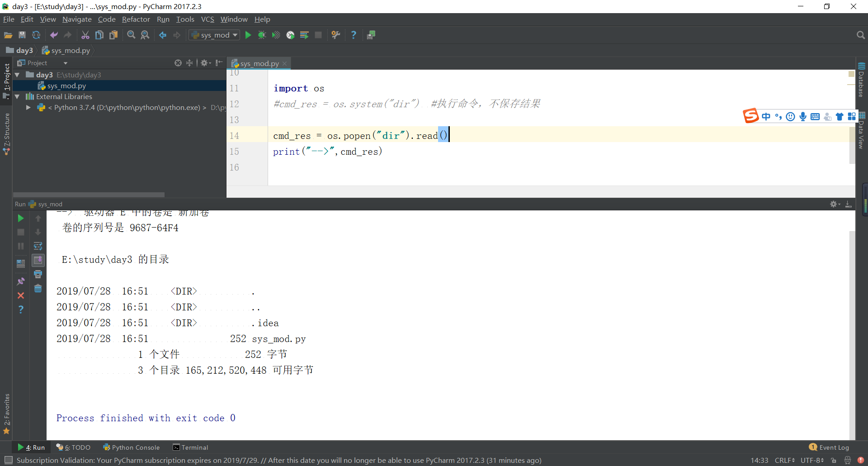Open the Tools menu
Screen dimensions: 868x466
[185, 19]
